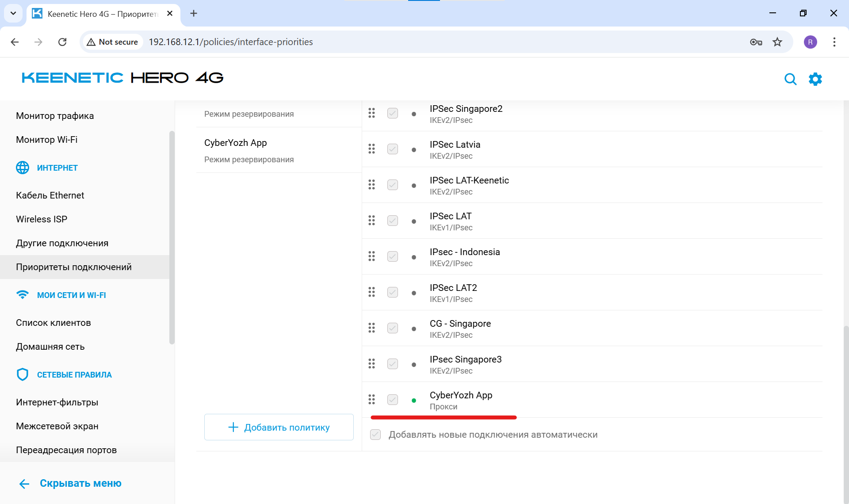Bookmark page with the star icon
The height and width of the screenshot is (504, 849).
777,42
